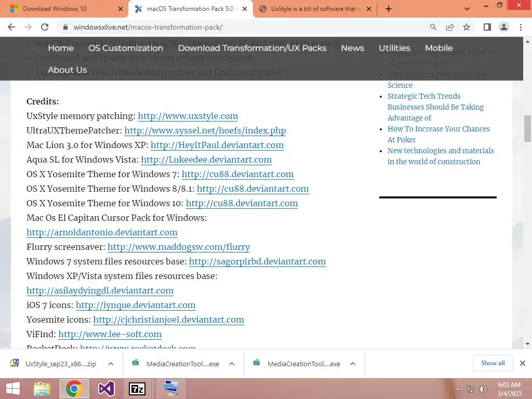Close the macOS Transformation Pack tab
This screenshot has height=399, width=532.
tap(245, 9)
